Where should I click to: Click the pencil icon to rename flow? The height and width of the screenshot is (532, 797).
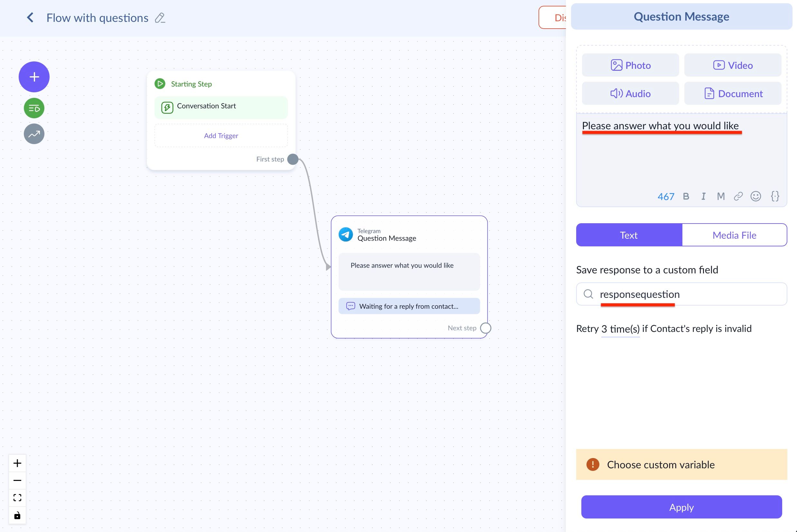coord(160,18)
